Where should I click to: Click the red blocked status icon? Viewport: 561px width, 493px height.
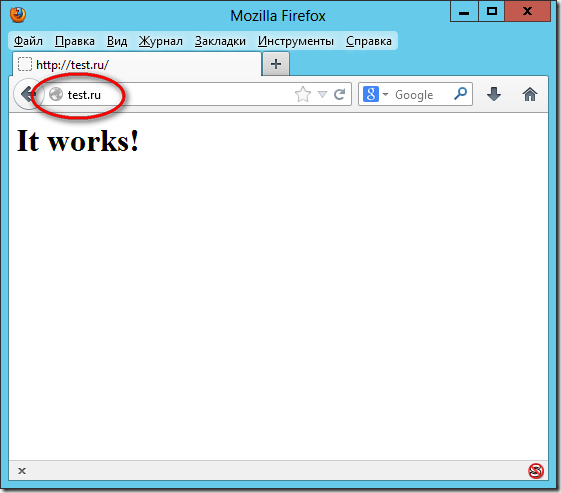coord(536,470)
